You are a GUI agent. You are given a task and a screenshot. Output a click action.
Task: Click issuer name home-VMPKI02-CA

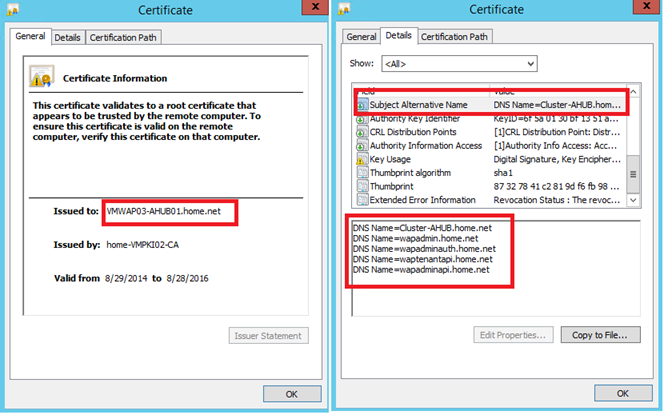143,245
